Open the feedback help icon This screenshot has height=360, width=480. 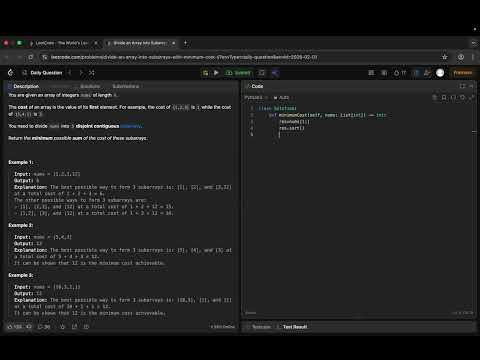[86, 327]
